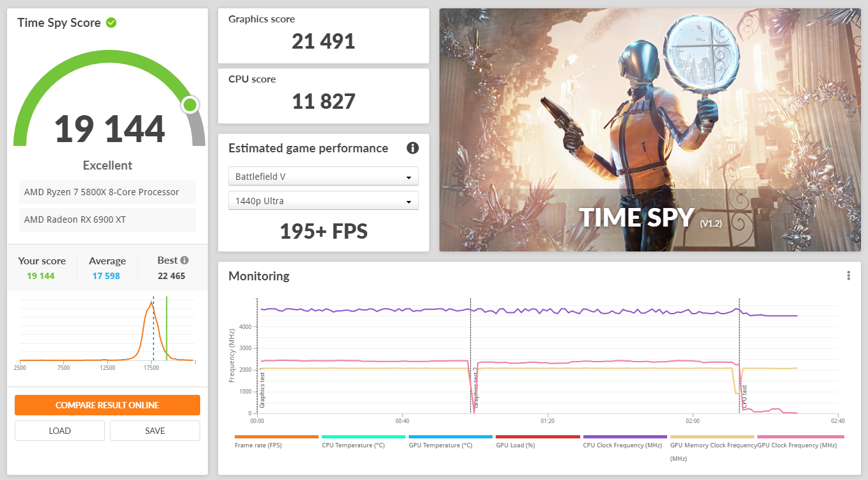Toggle the GPU Temperature legend
Viewport: 868px width, 480px height.
[x=450, y=441]
